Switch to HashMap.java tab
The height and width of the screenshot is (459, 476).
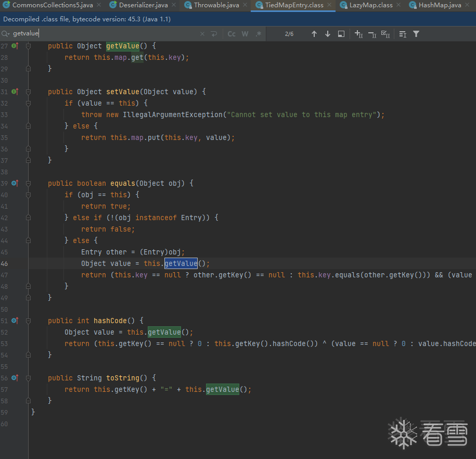440,5
